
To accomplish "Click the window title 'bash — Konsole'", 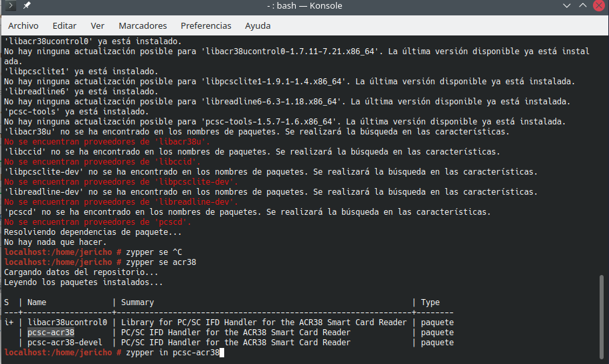I will pos(304,6).
